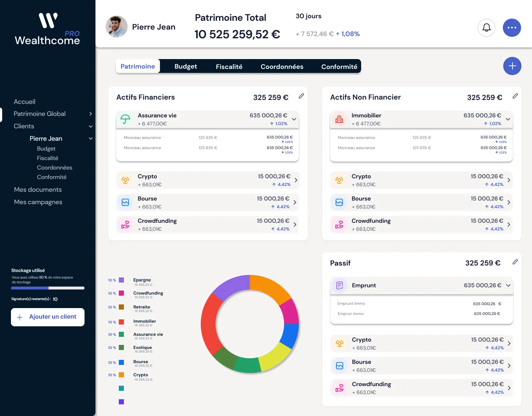Click the Wealthcome PRO logo
Image resolution: width=532 pixels, height=416 pixels.
point(47,29)
